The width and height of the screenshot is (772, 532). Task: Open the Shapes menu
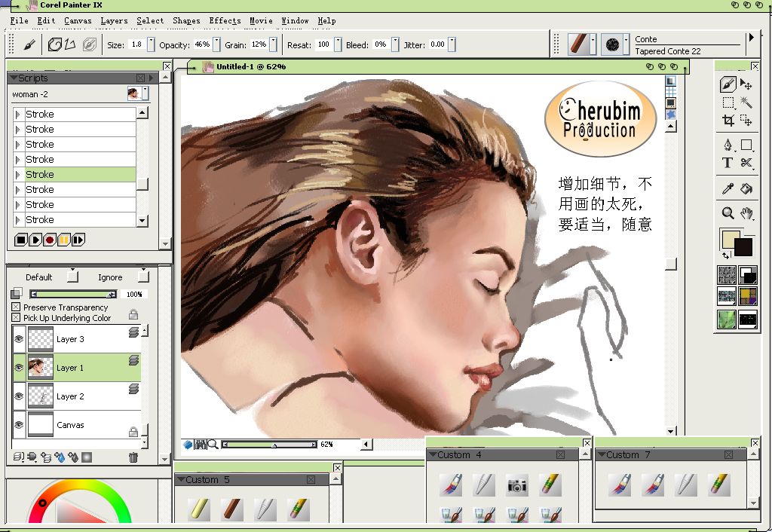[x=187, y=20]
